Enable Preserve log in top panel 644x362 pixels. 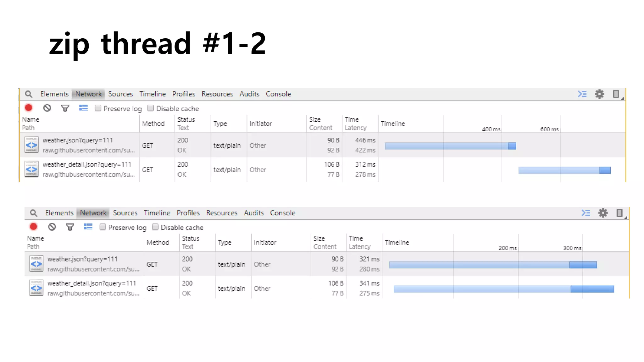98,108
